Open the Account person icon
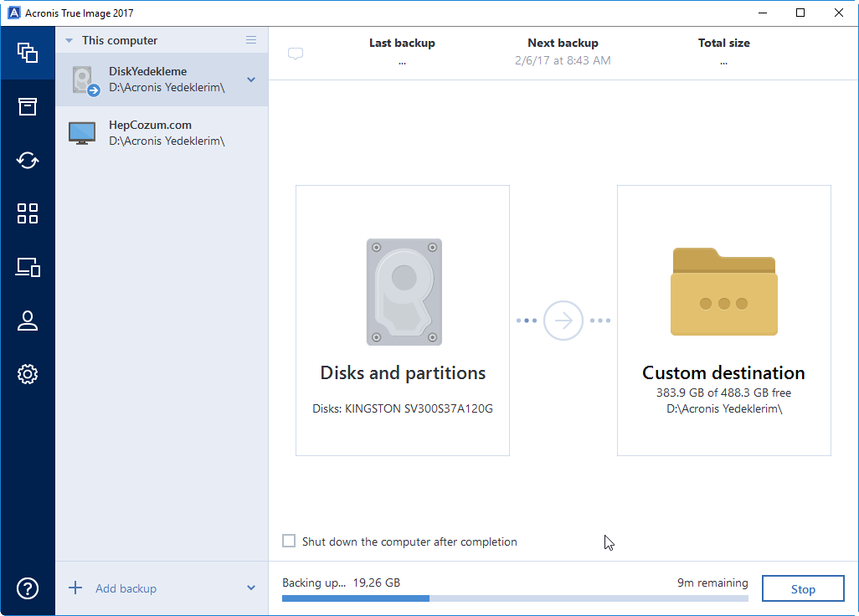859x616 pixels. [28, 321]
